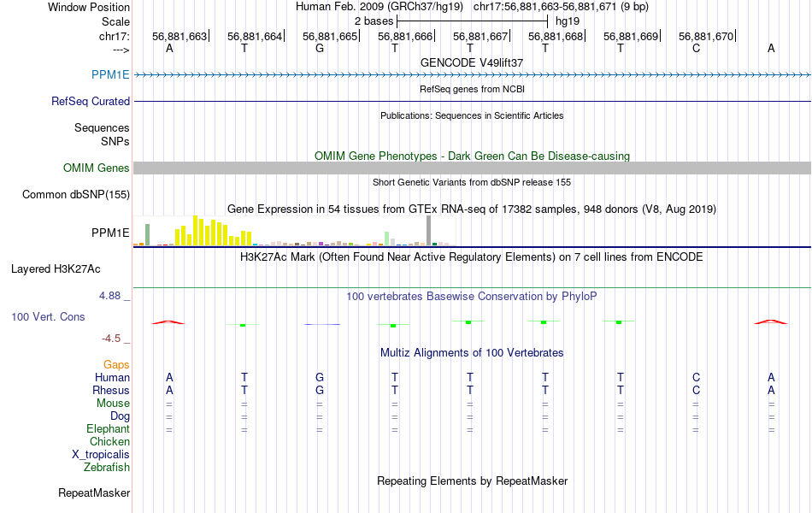Viewport: 812px width, 513px height.
Task: Click the RepeatMasker track label
Action: click(94, 492)
